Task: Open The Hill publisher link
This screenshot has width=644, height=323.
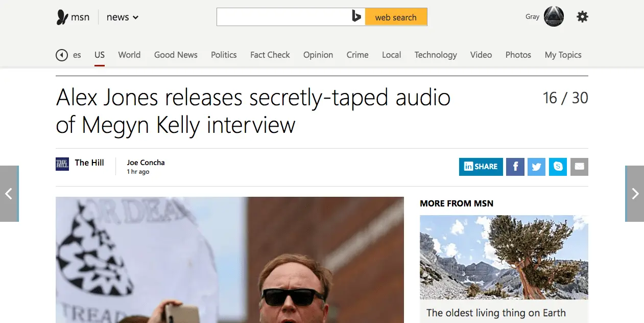Action: [x=89, y=163]
